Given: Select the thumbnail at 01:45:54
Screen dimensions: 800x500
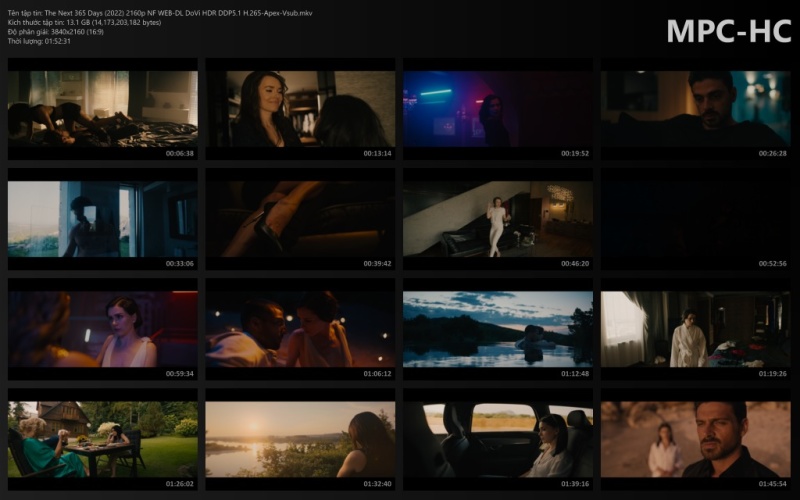Looking at the screenshot, I should [696, 439].
